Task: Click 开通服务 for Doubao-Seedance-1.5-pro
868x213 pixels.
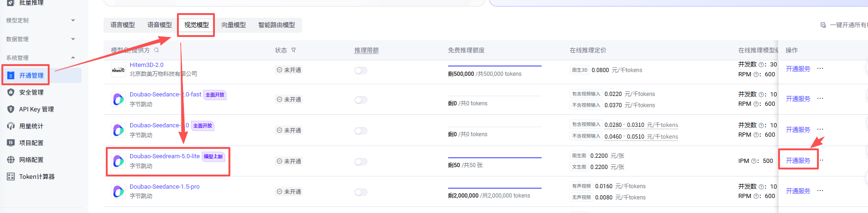Action: (x=798, y=191)
